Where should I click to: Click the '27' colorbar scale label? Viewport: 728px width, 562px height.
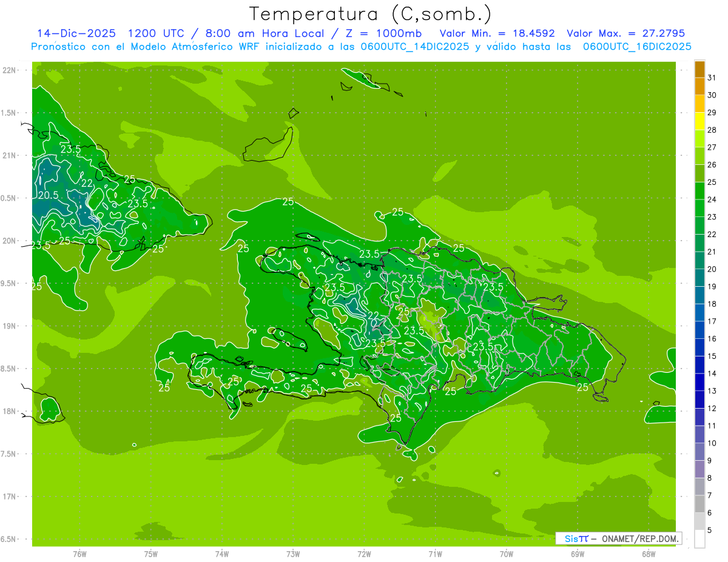coord(712,147)
